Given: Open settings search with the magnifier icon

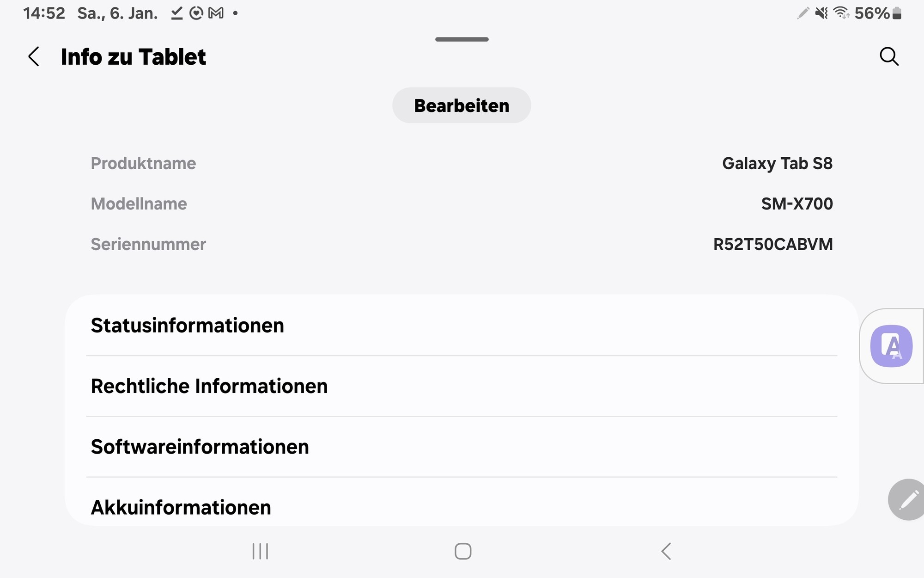Looking at the screenshot, I should [x=889, y=56].
